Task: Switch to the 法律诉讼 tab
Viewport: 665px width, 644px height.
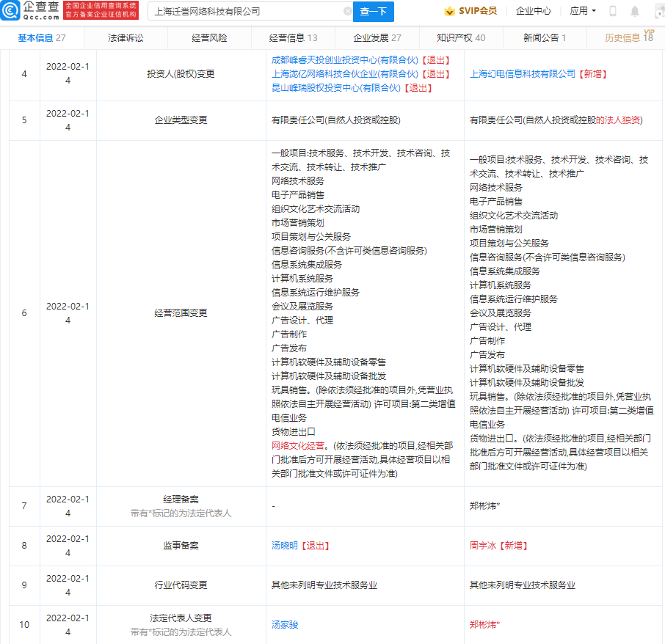Action: coord(126,38)
